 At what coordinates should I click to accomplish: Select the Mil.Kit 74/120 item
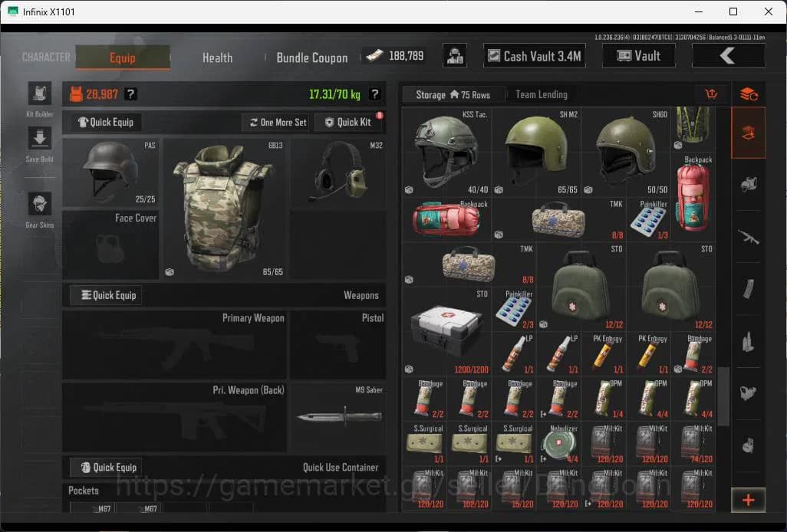pos(693,443)
